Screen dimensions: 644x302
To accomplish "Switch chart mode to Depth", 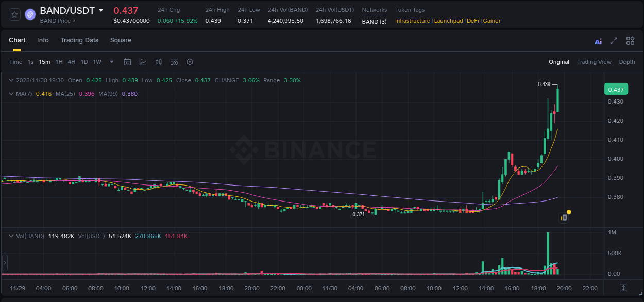I will pyautogui.click(x=626, y=62).
